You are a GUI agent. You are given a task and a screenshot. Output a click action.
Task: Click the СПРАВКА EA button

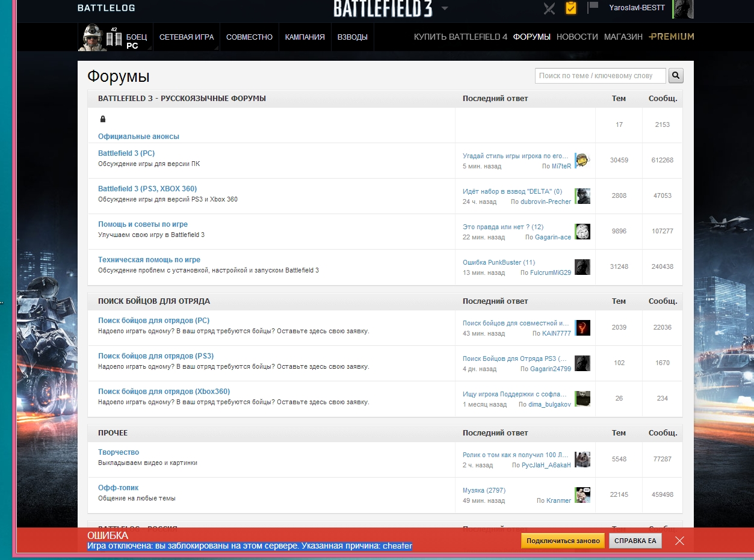(x=635, y=541)
